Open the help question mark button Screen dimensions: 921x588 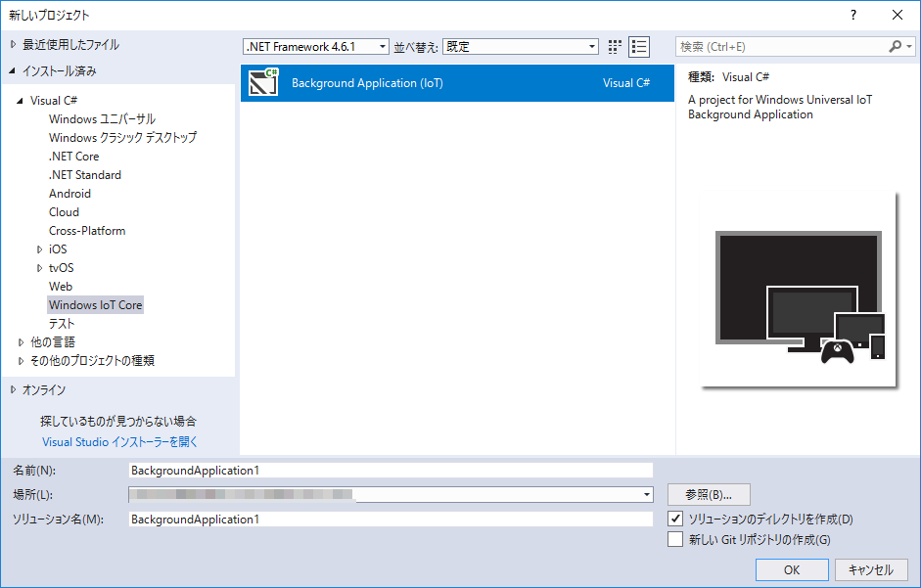tap(852, 16)
